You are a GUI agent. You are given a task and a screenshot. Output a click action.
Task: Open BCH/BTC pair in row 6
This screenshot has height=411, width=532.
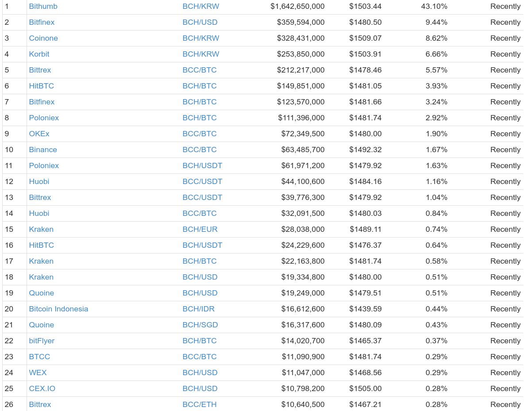199,86
